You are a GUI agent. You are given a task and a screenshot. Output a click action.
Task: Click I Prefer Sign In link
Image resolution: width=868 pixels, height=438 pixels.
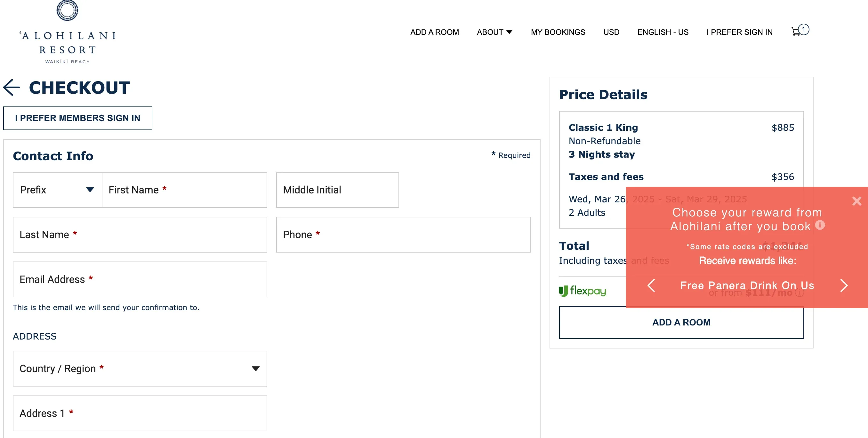tap(739, 32)
